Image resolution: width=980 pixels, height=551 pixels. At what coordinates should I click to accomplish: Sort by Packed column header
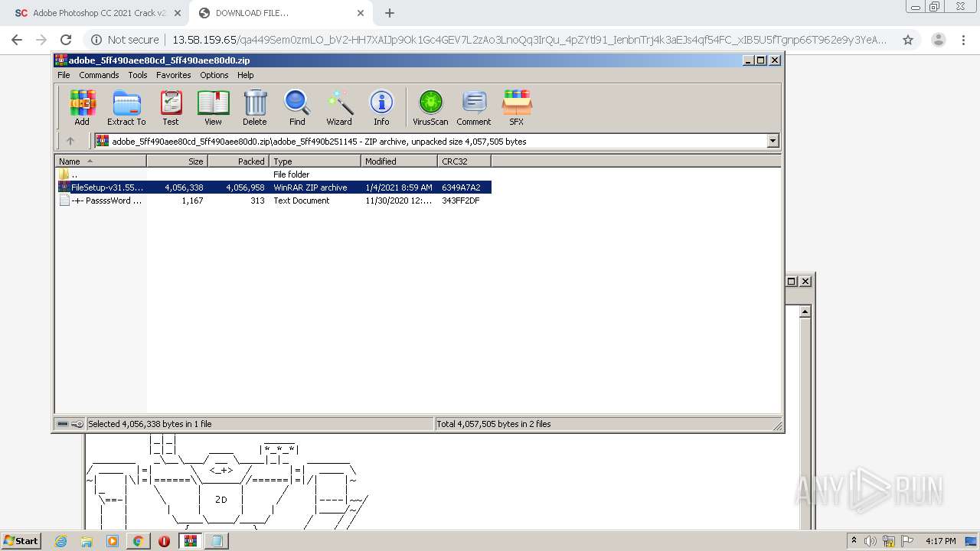tap(238, 161)
